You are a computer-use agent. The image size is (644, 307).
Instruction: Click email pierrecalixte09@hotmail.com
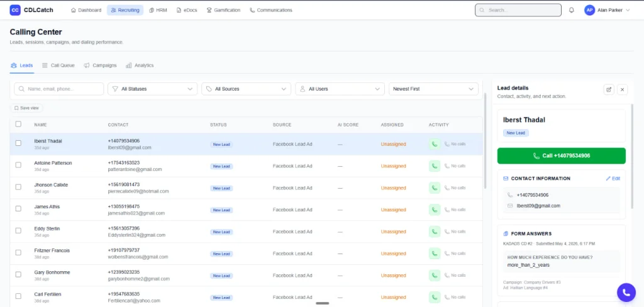[138, 191]
